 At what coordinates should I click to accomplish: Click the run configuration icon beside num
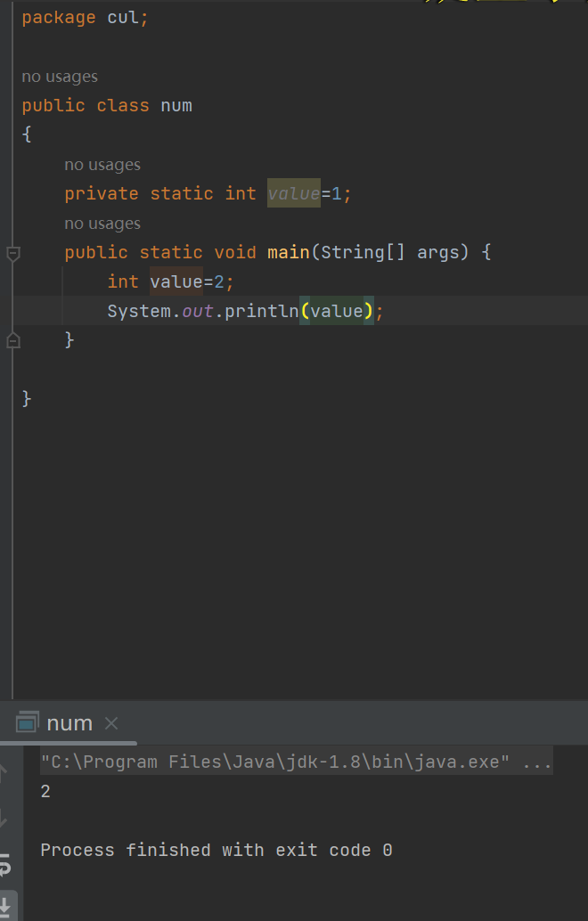[27, 723]
